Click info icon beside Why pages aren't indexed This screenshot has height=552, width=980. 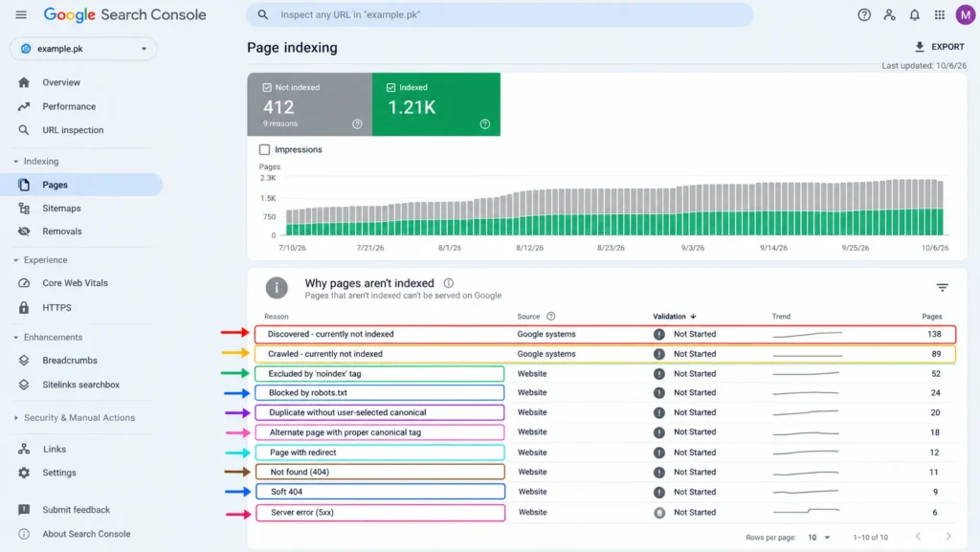tap(448, 283)
